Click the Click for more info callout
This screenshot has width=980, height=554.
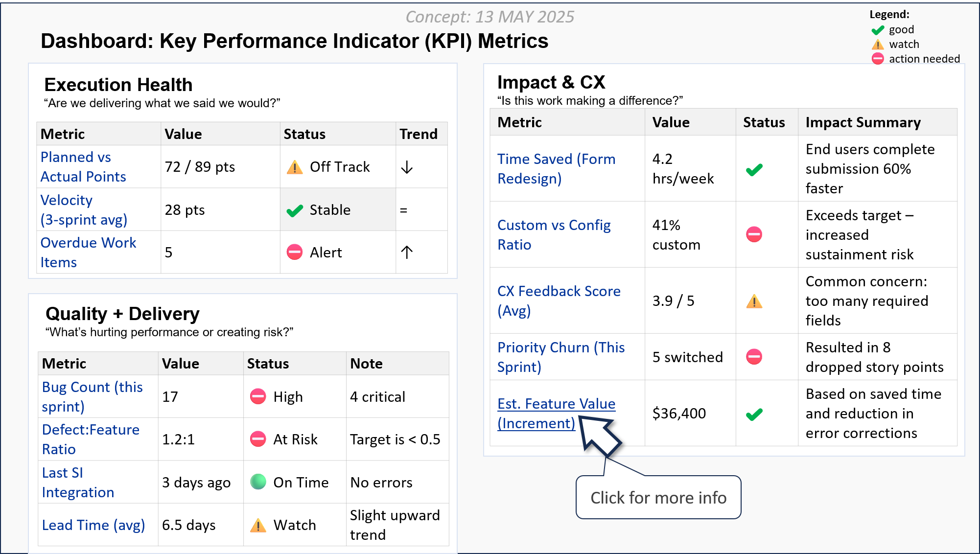click(x=658, y=498)
